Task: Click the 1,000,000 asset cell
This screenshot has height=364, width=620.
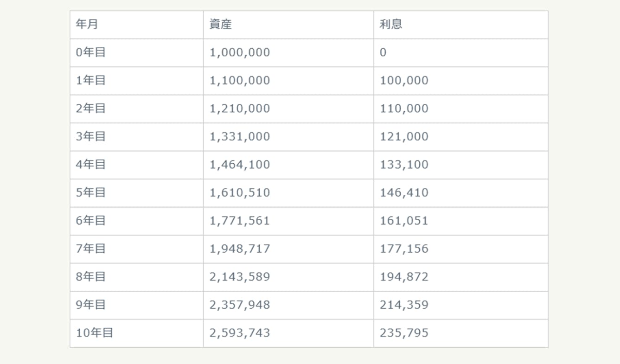Action: point(240,52)
